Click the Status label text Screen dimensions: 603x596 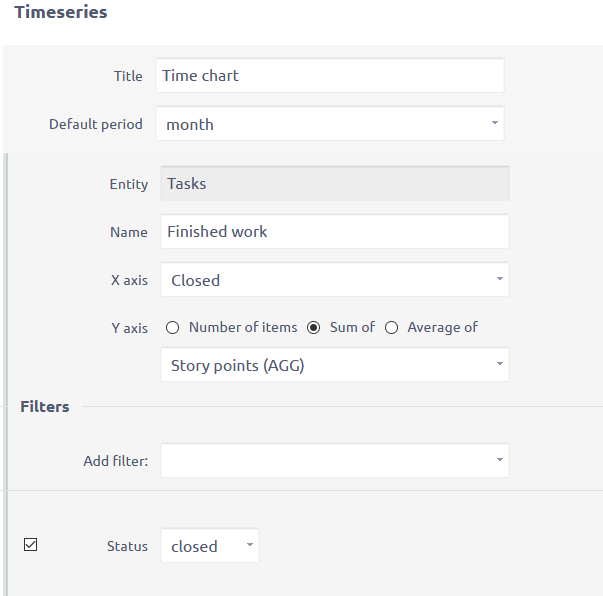pyautogui.click(x=127, y=547)
